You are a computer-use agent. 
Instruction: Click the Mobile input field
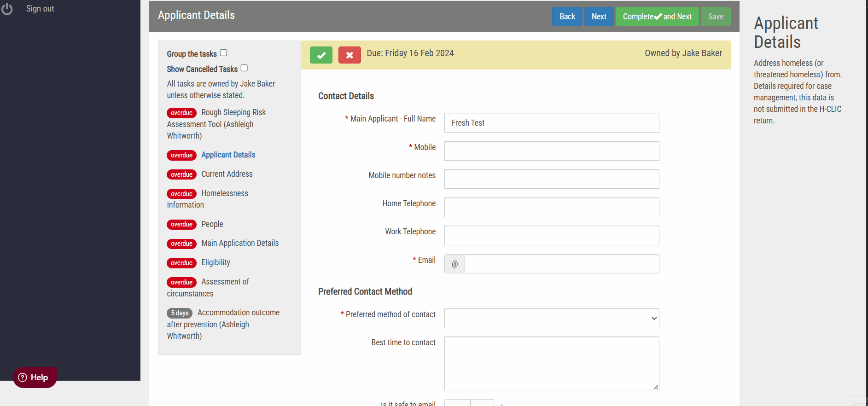[552, 151]
